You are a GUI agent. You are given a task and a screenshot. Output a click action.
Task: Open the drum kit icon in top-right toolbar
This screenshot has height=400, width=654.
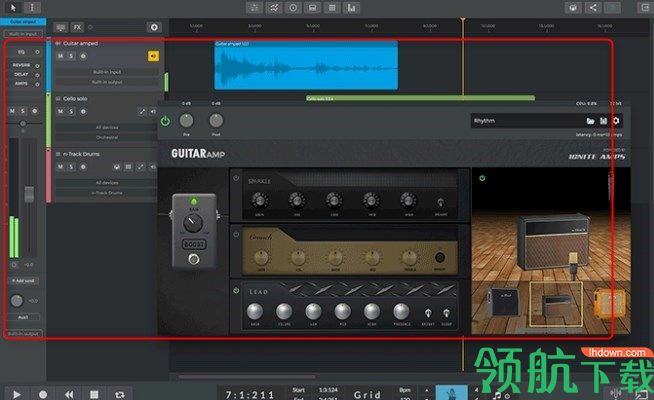573,8
